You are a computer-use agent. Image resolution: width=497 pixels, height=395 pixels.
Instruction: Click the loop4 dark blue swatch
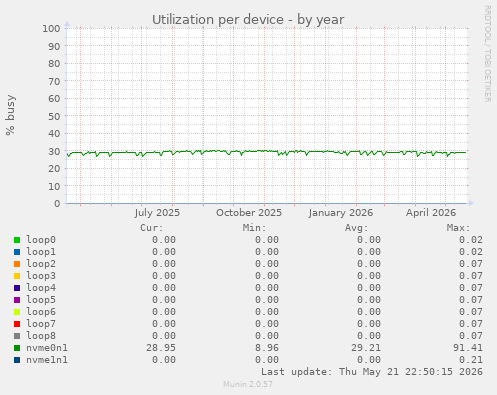pyautogui.click(x=17, y=288)
